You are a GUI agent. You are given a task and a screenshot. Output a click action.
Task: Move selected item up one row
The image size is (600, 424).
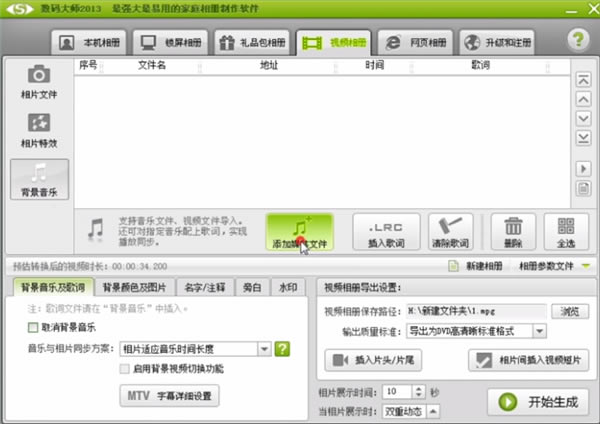coord(583,99)
